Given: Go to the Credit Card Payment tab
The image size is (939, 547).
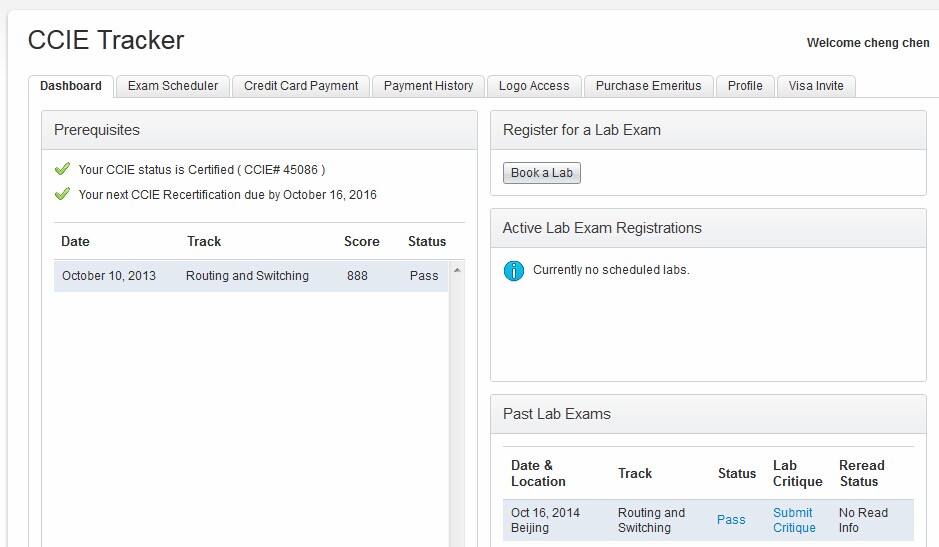Looking at the screenshot, I should [301, 86].
